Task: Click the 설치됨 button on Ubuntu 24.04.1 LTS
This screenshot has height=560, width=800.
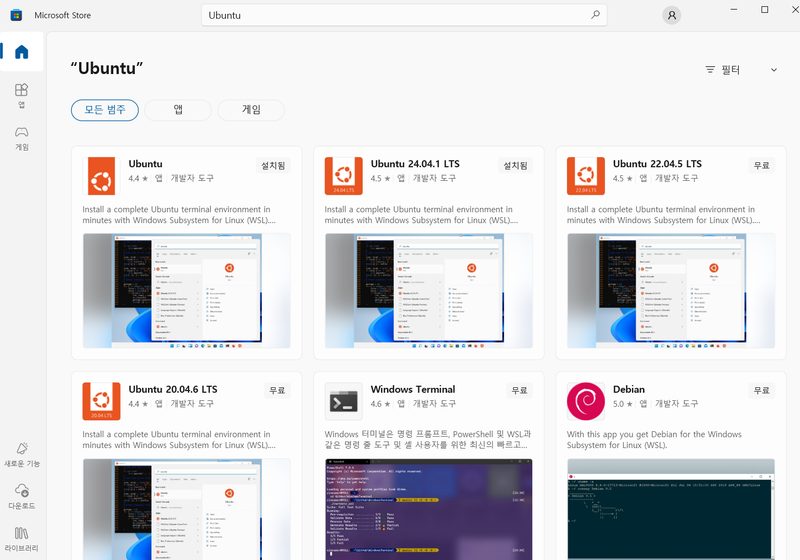Action: [x=515, y=165]
